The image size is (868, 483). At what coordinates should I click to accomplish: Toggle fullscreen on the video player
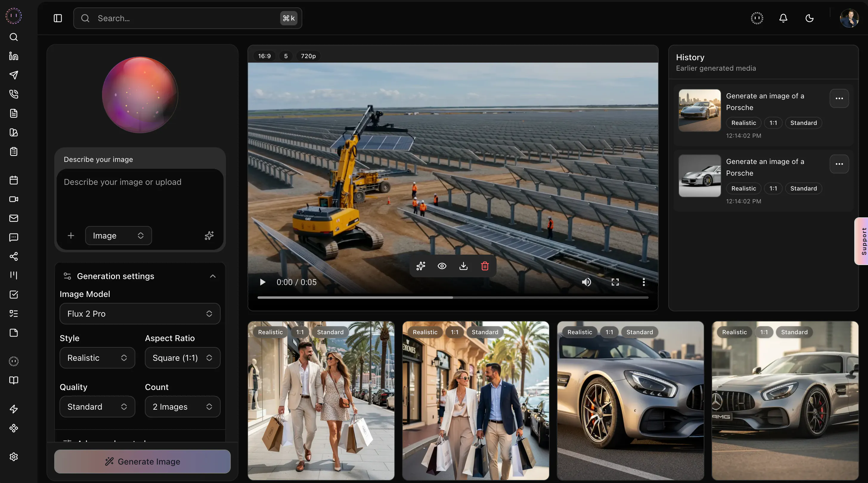(615, 282)
